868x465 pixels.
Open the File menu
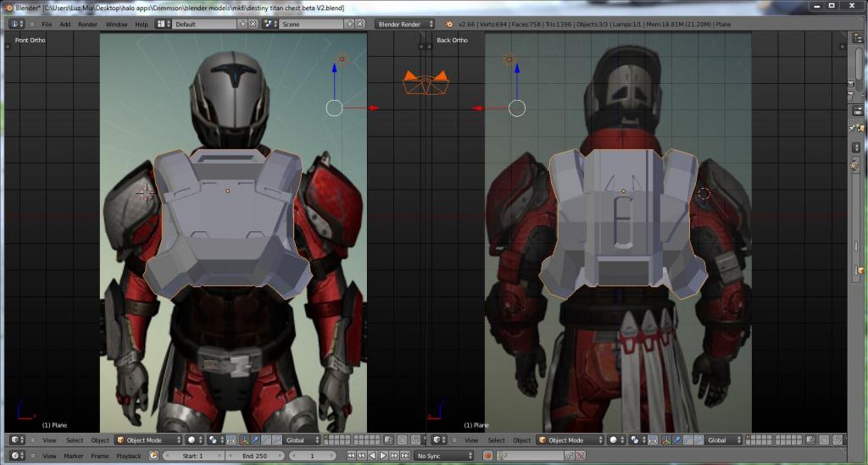(x=47, y=25)
